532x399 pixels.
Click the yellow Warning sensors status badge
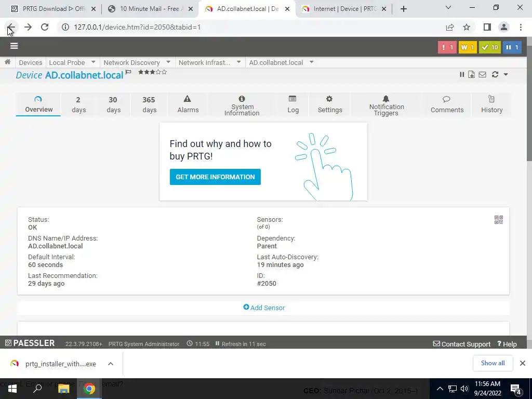point(468,47)
